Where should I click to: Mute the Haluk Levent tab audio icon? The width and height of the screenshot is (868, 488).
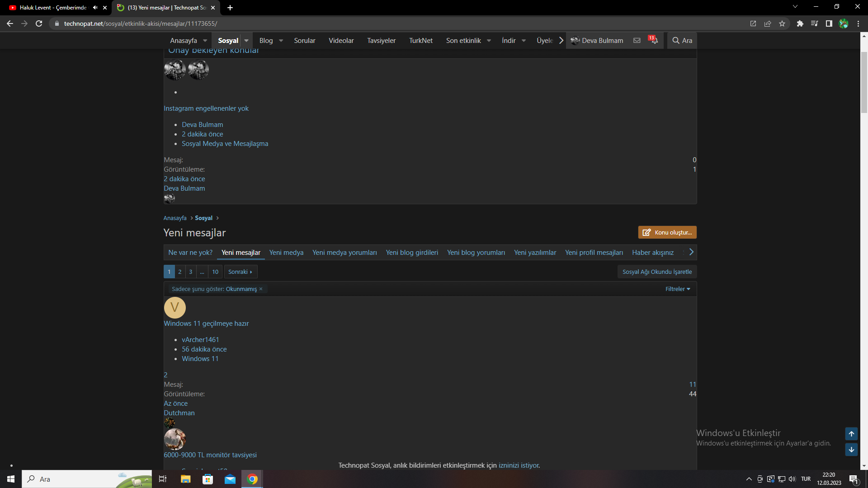[x=95, y=8]
